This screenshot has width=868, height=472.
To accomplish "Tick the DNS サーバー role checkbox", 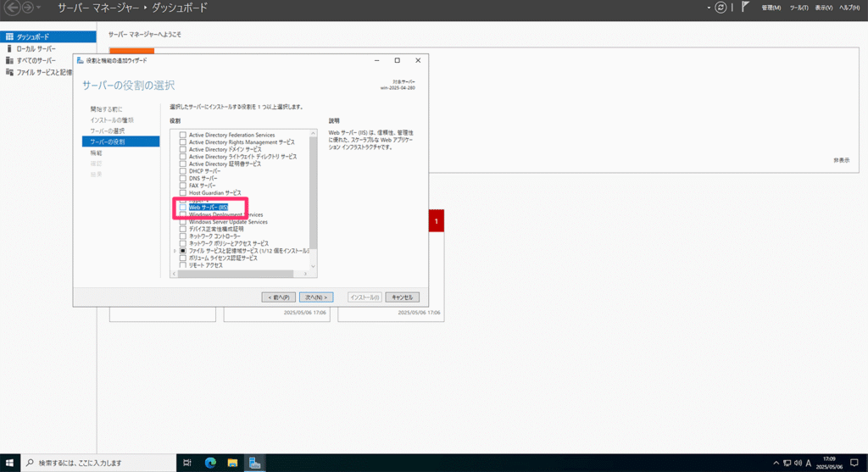I will (x=182, y=179).
